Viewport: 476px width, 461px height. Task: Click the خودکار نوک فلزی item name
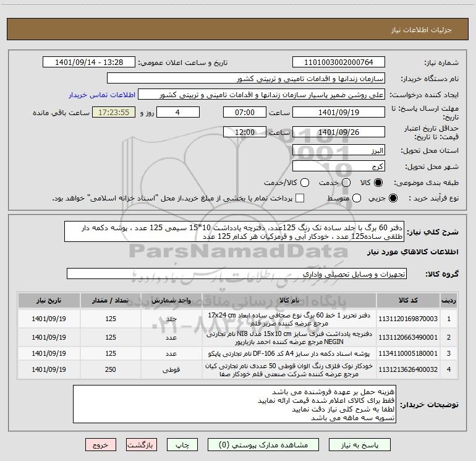point(289,370)
